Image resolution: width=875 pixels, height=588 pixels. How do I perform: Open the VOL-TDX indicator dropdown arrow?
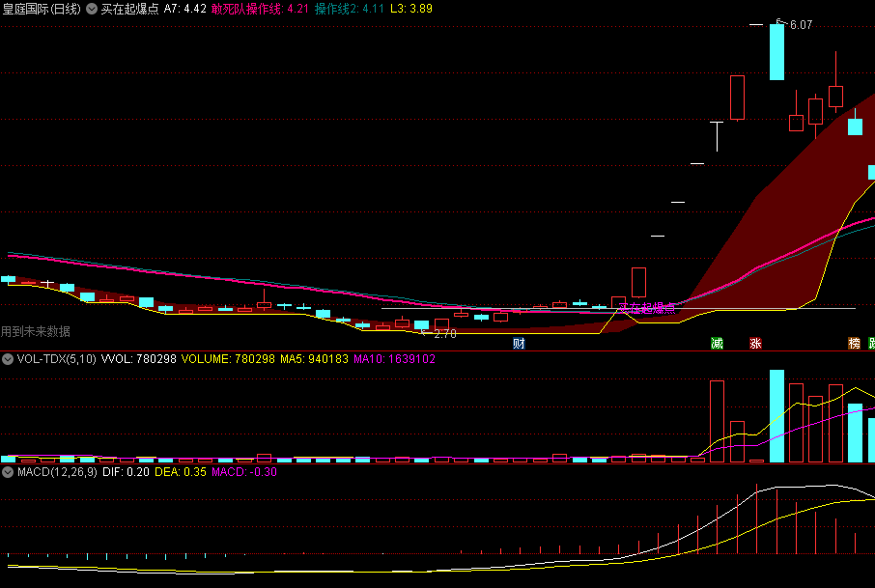(x=8, y=359)
